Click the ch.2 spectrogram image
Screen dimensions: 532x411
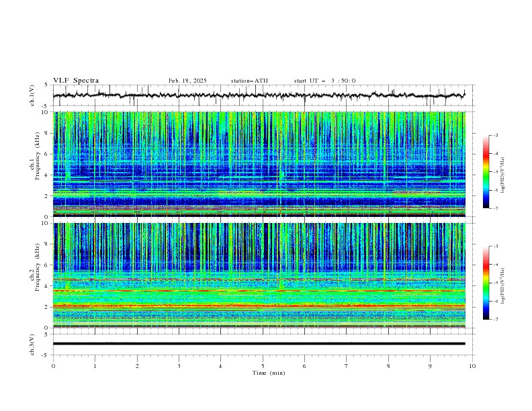point(259,275)
